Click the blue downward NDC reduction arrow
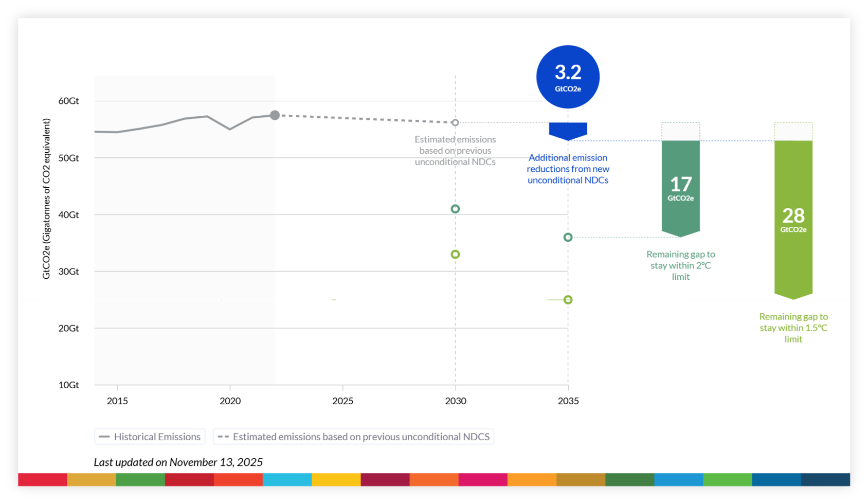The width and height of the screenshot is (868, 504). [568, 130]
